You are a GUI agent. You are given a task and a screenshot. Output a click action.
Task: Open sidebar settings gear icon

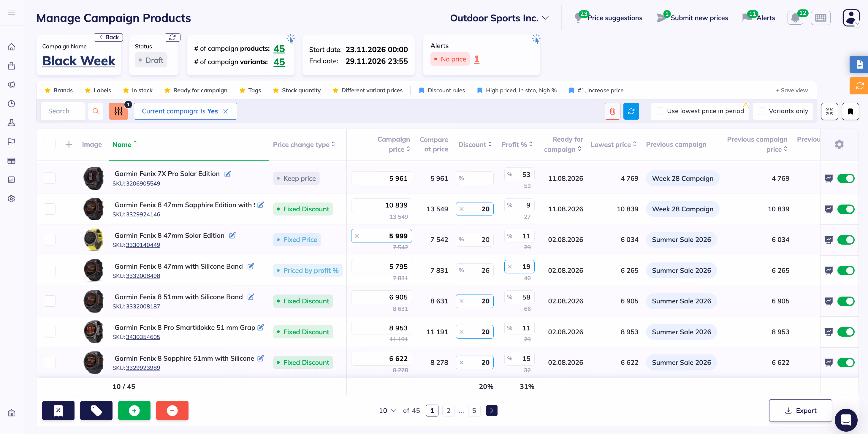click(12, 199)
